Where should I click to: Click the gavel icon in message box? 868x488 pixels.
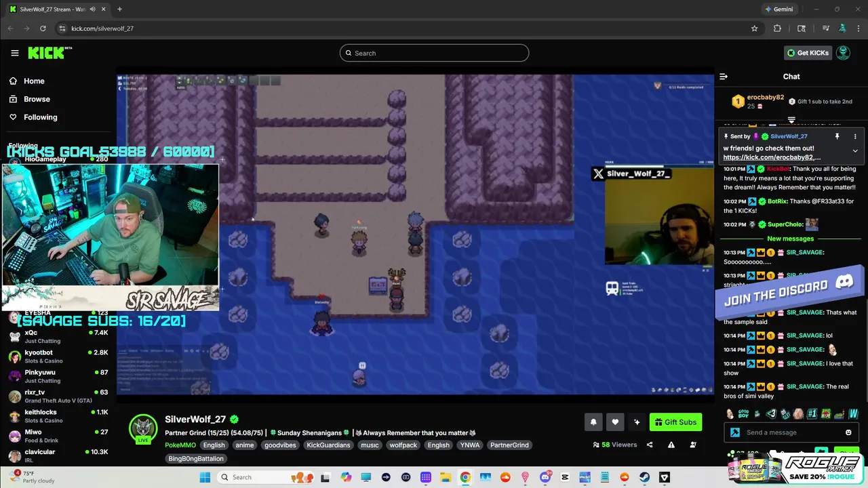[735, 432]
